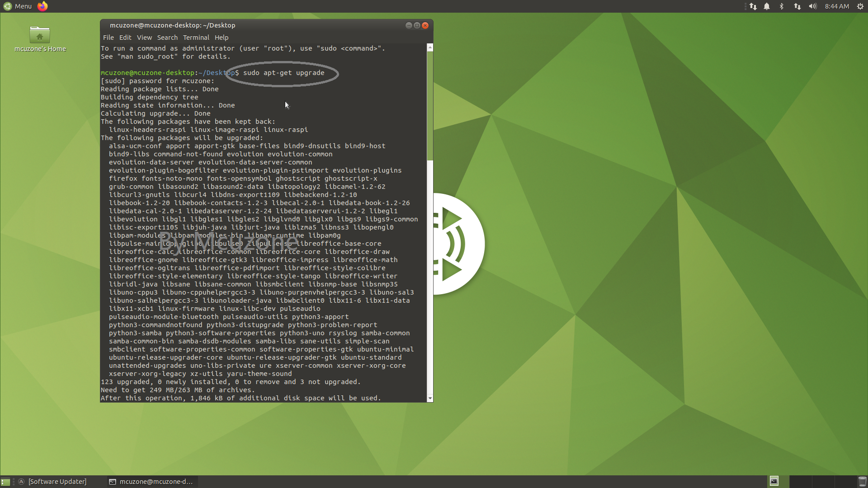
Task: Click 'linux-headers-raspi' package name
Action: 147,130
